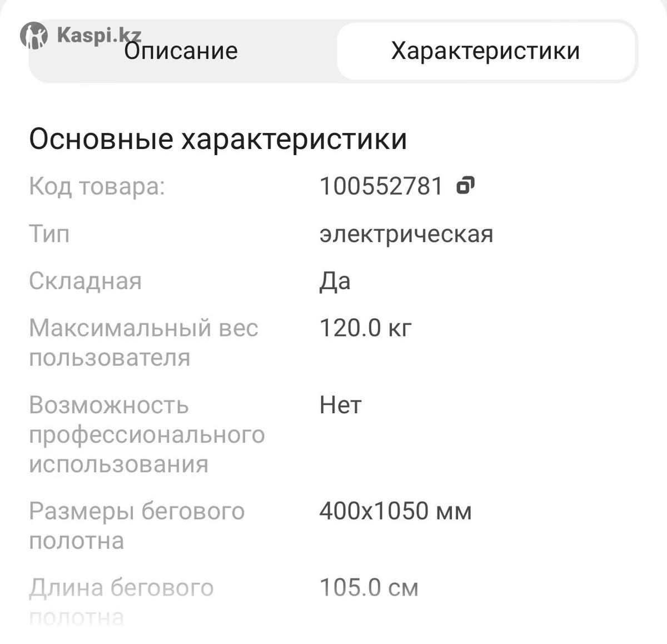
Task: Click the Тип label
Action: (49, 233)
